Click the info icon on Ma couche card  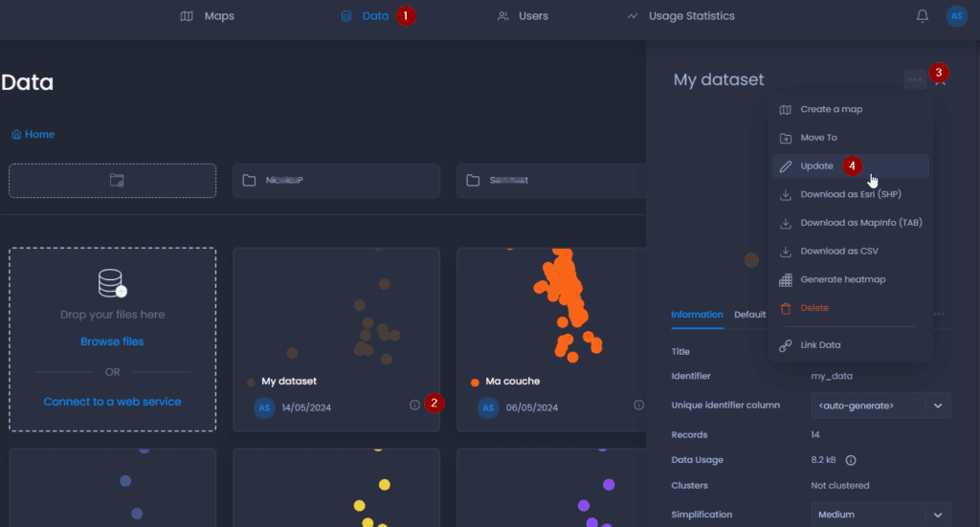tap(638, 406)
